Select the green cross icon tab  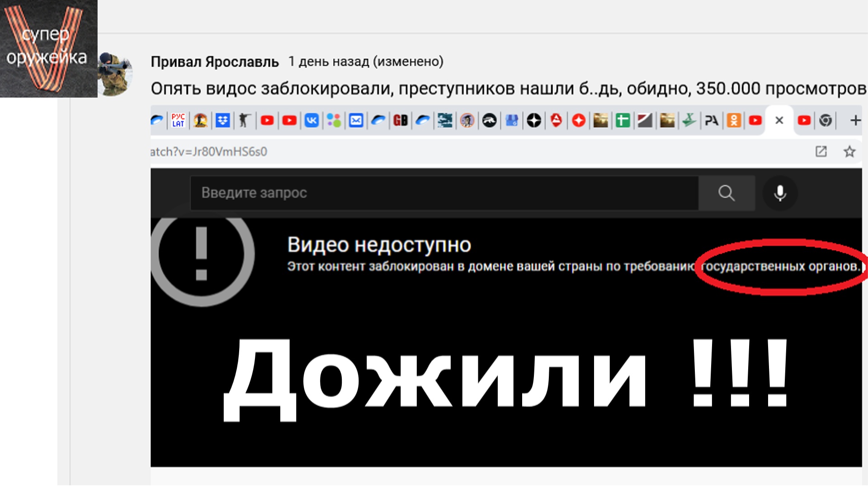click(623, 121)
